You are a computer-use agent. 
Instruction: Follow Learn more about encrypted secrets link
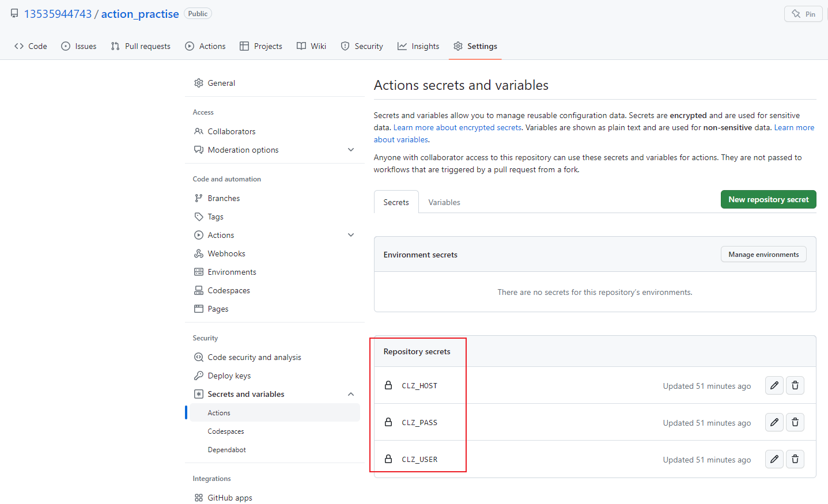[458, 127]
